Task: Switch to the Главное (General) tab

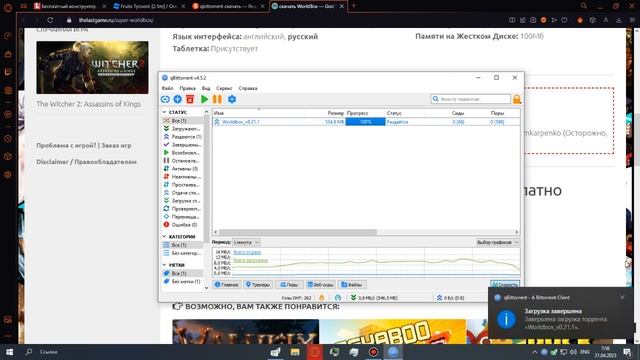Action: pyautogui.click(x=227, y=284)
